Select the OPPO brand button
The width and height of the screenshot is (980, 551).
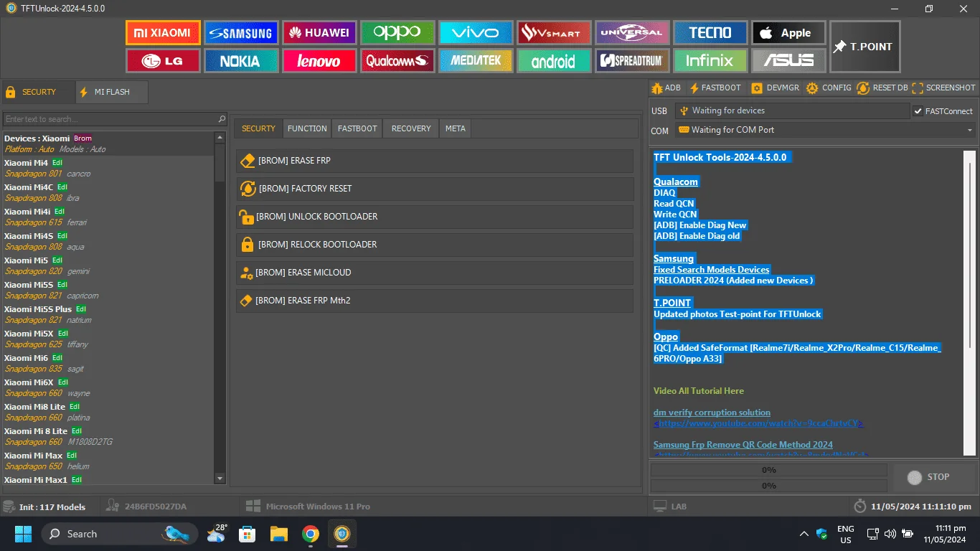[x=397, y=32]
